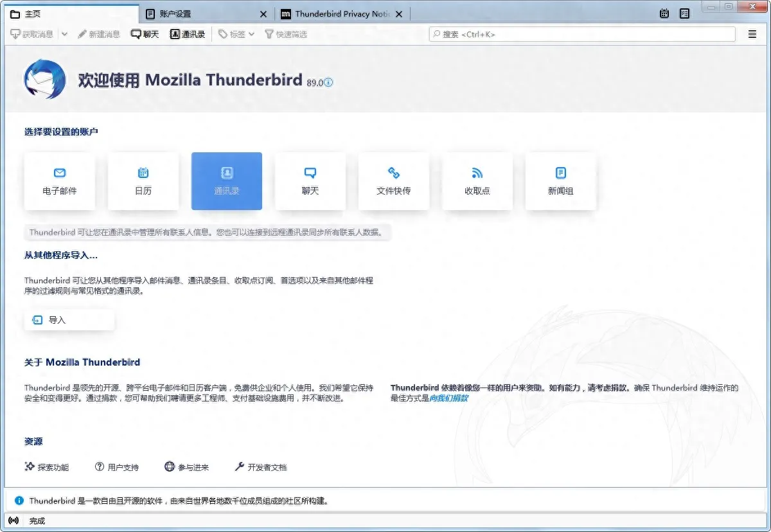Choose the 收取点 feeds card
This screenshot has height=532, width=771.
click(x=477, y=181)
